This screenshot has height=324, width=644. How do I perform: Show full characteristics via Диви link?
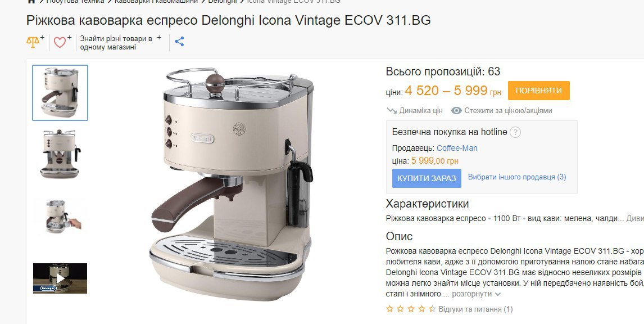(634, 219)
